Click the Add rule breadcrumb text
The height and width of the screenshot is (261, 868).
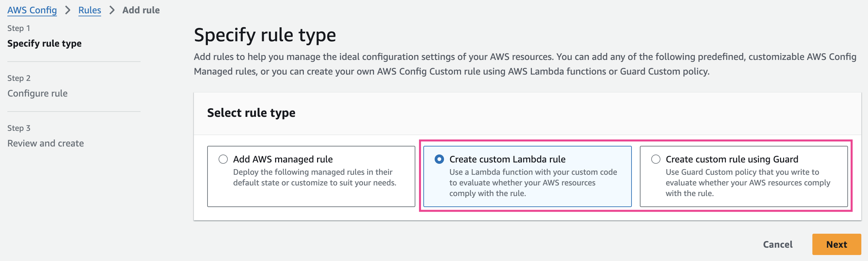141,10
